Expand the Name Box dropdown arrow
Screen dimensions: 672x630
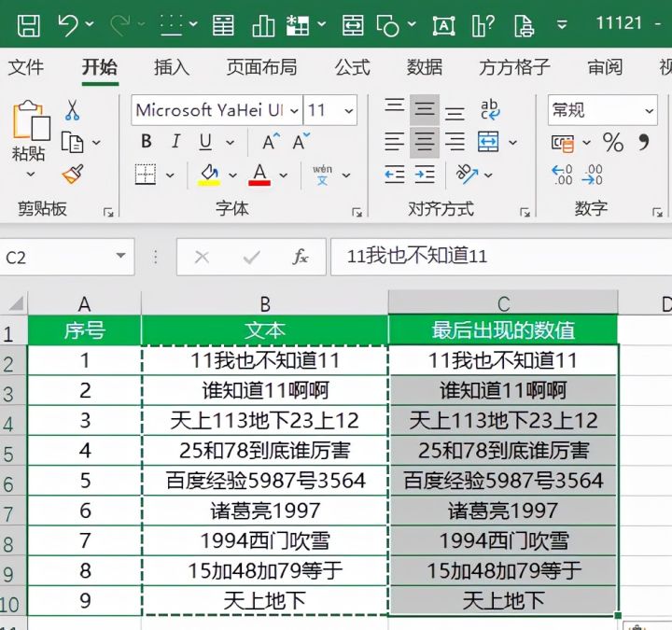(x=120, y=256)
